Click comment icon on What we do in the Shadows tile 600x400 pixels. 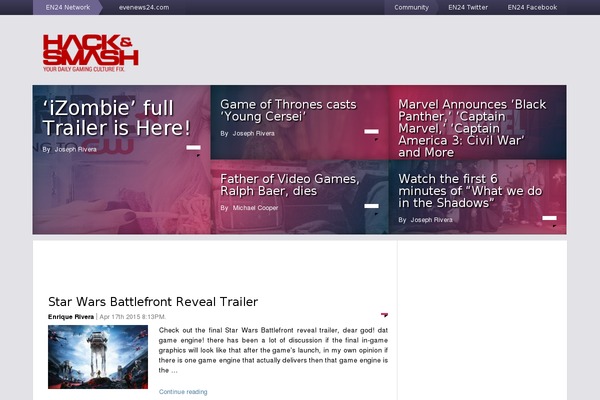(x=549, y=220)
